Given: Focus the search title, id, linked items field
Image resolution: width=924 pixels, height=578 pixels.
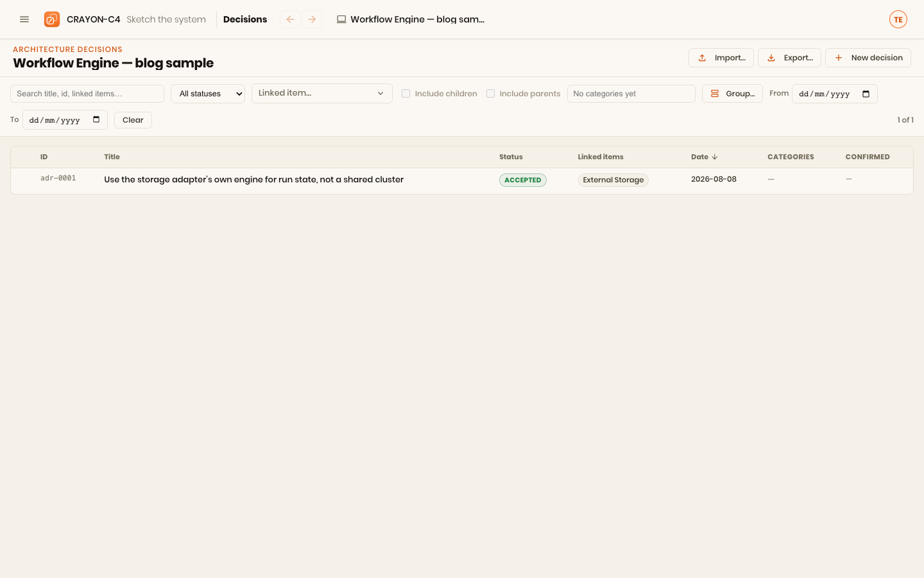Looking at the screenshot, I should coord(87,94).
